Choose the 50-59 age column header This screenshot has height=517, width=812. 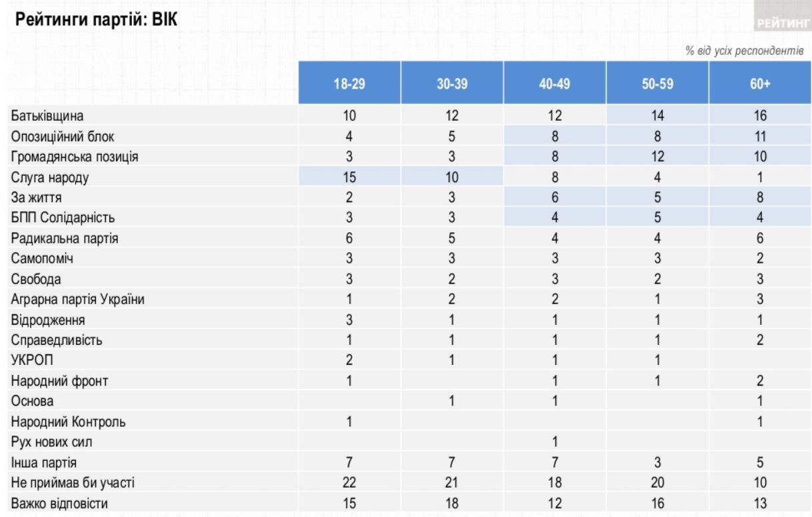657,83
